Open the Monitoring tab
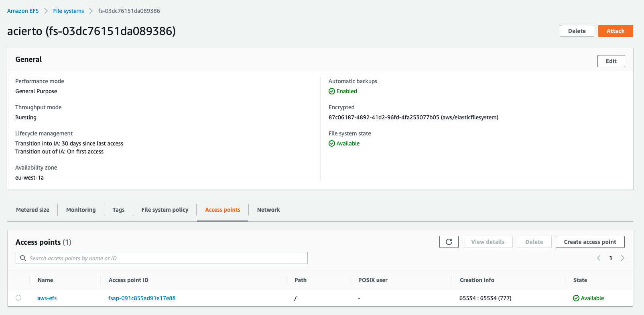The height and width of the screenshot is (315, 644). pyautogui.click(x=81, y=210)
